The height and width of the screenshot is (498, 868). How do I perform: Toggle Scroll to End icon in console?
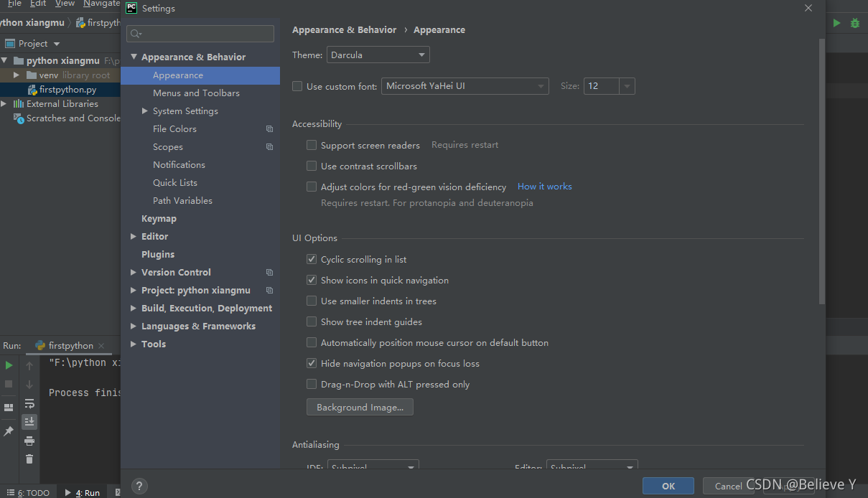click(29, 422)
